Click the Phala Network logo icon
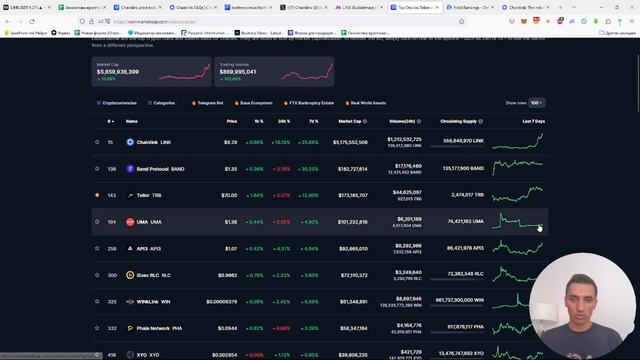Screen dimensions: 640x360 click(x=130, y=328)
